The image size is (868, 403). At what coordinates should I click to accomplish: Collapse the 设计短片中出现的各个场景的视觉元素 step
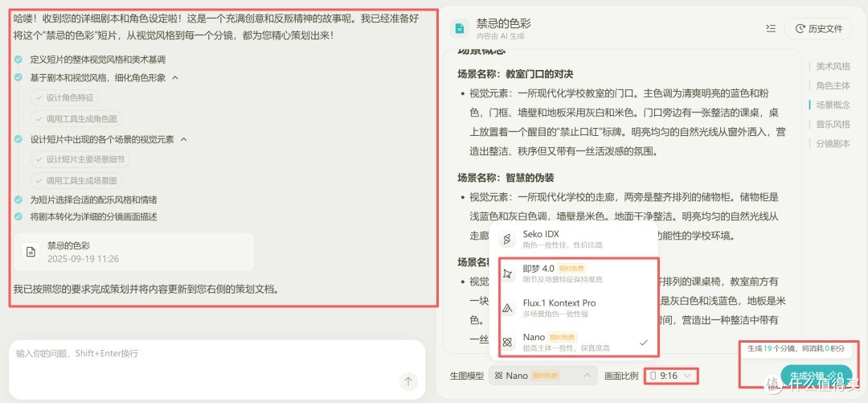tap(184, 140)
